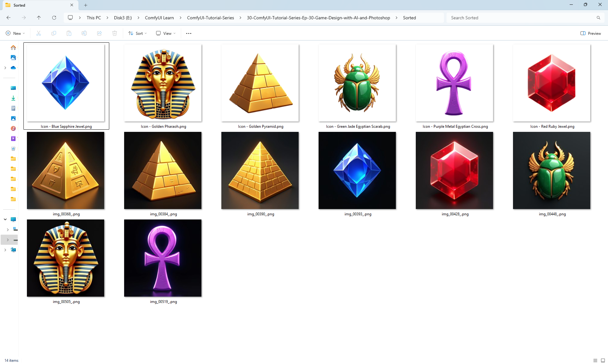Viewport: 608px width, 364px height.
Task: Navigate to ComfyUI Learn breadcrumb
Action: coord(159,18)
